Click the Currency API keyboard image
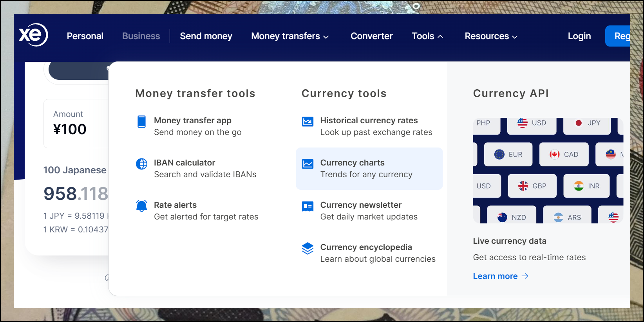Screen dimensions: 644x322 tap(548, 171)
